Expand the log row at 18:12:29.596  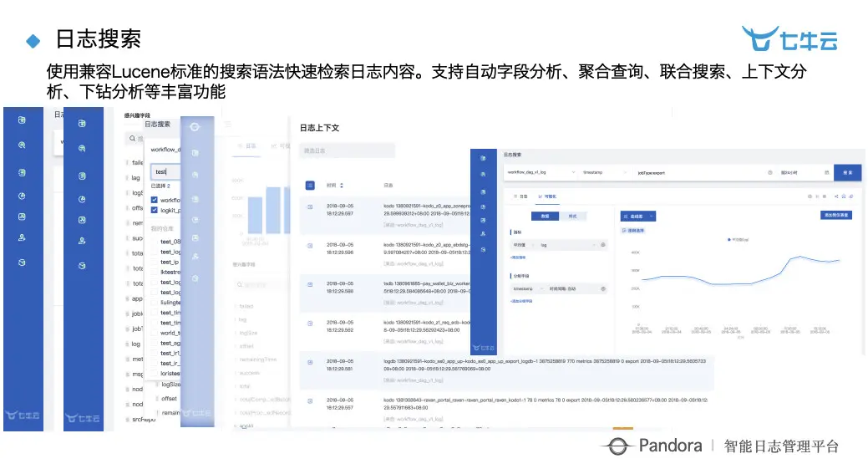(310, 245)
